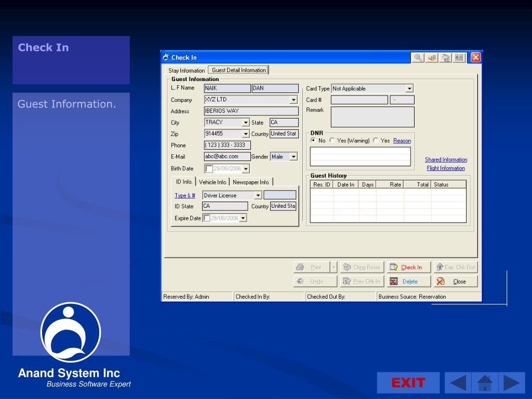Click the Reserved By: Admin status text
The width and height of the screenshot is (532, 399).
click(186, 297)
